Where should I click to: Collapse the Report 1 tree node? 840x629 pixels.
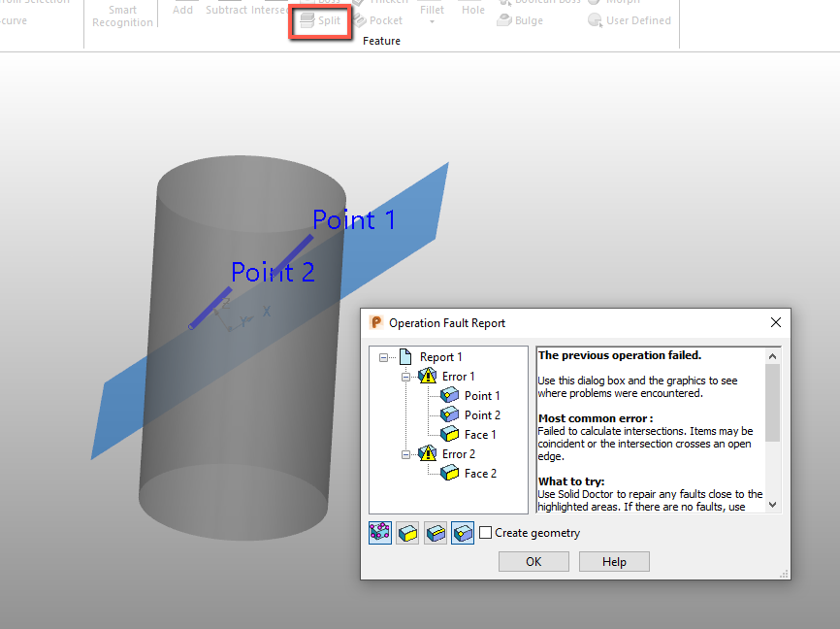383,356
